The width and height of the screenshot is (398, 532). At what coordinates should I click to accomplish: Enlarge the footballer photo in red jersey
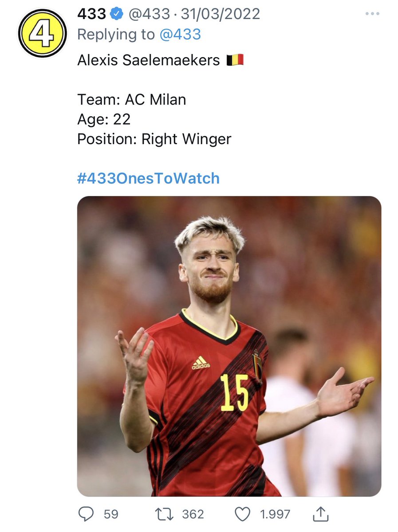click(229, 346)
